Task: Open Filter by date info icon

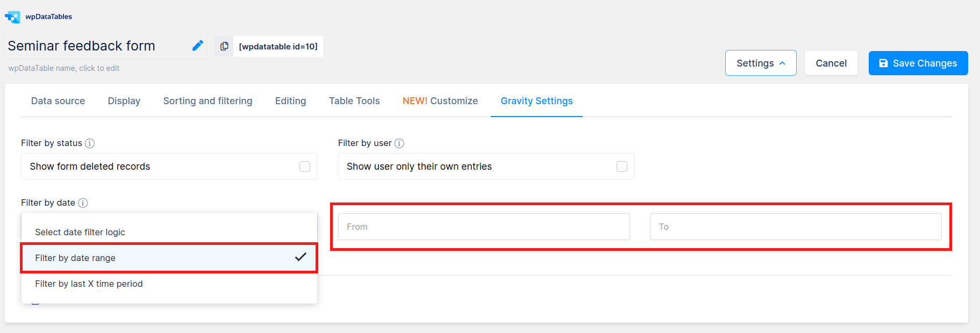Action: pos(83,203)
